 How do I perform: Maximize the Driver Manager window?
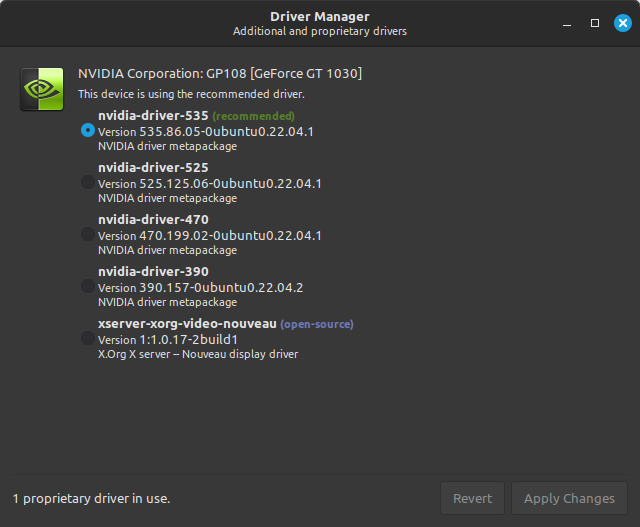tap(595, 23)
